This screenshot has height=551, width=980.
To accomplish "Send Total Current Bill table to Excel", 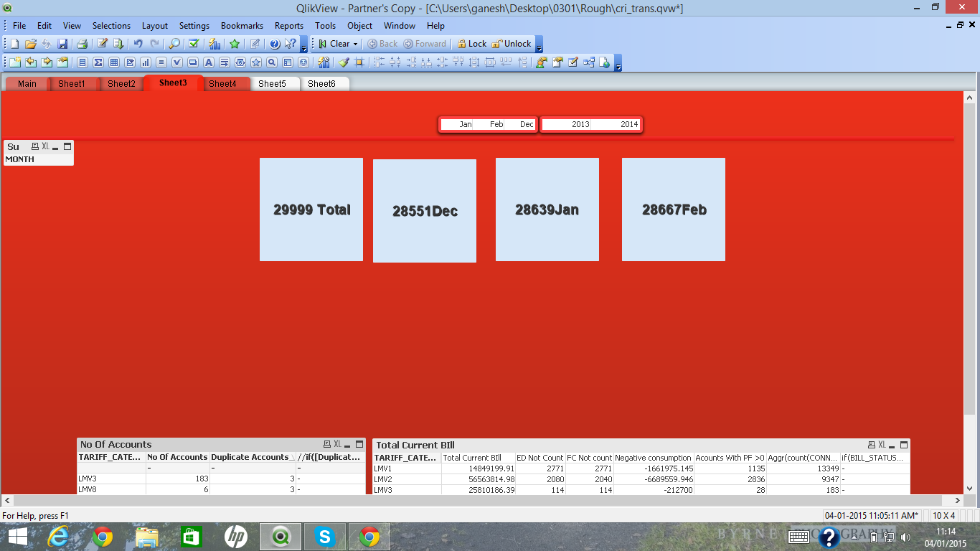I will pos(882,445).
